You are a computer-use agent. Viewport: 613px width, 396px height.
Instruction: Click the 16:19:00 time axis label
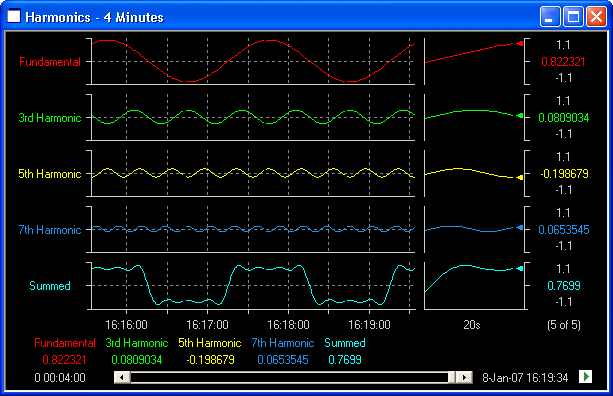(369, 324)
